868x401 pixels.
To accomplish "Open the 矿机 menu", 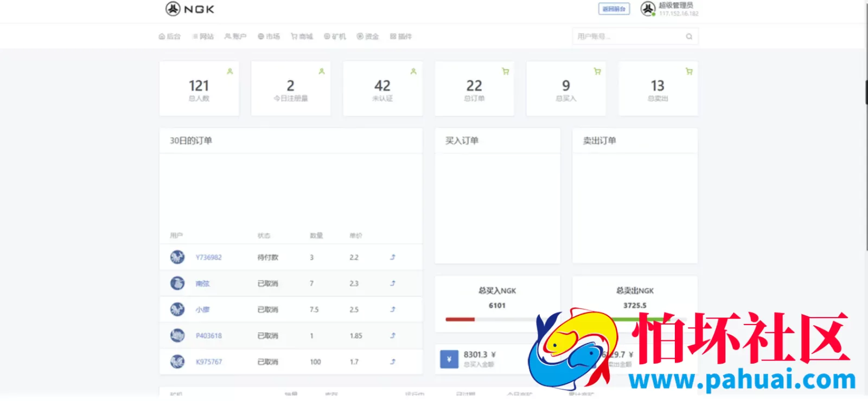I will (x=335, y=37).
